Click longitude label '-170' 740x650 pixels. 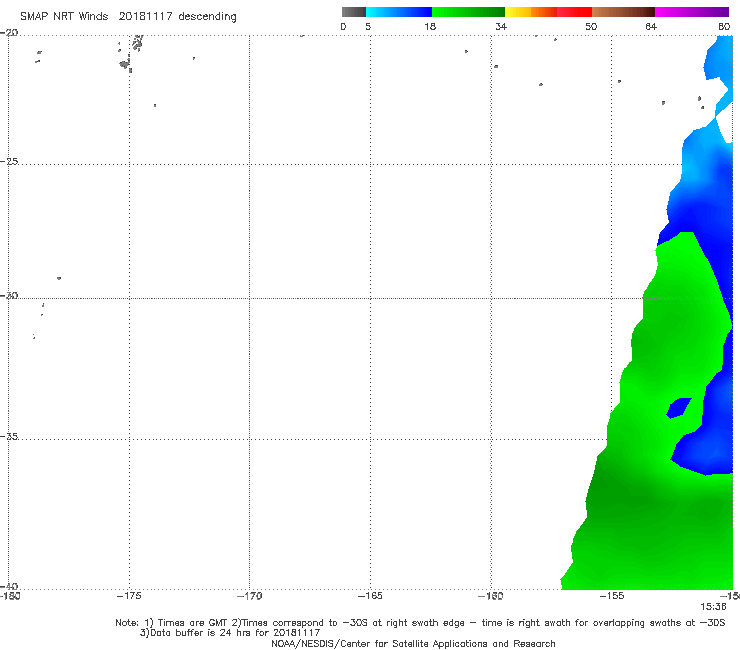click(249, 596)
